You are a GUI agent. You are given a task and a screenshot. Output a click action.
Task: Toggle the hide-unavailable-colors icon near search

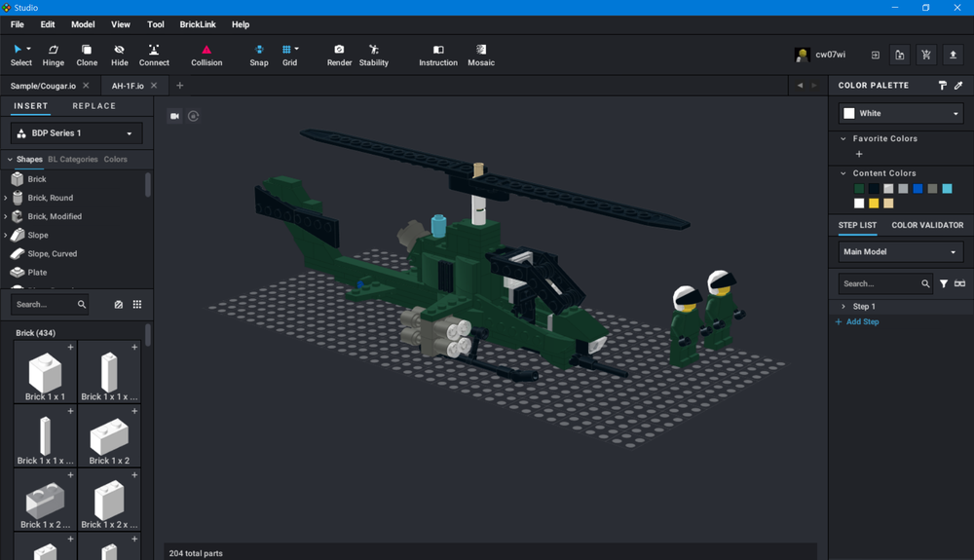pyautogui.click(x=119, y=304)
